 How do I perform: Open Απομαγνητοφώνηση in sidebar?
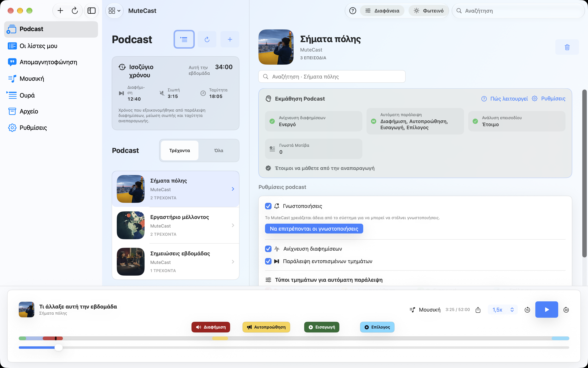pos(51,62)
